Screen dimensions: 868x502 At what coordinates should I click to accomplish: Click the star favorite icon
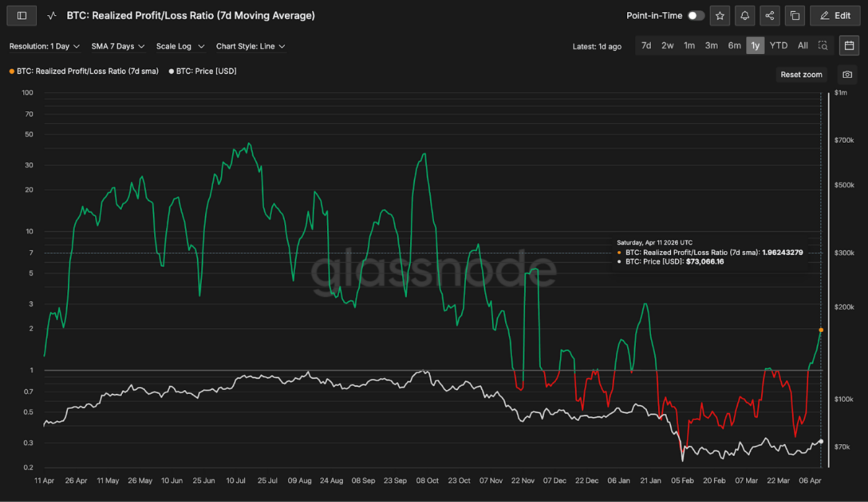tap(720, 15)
